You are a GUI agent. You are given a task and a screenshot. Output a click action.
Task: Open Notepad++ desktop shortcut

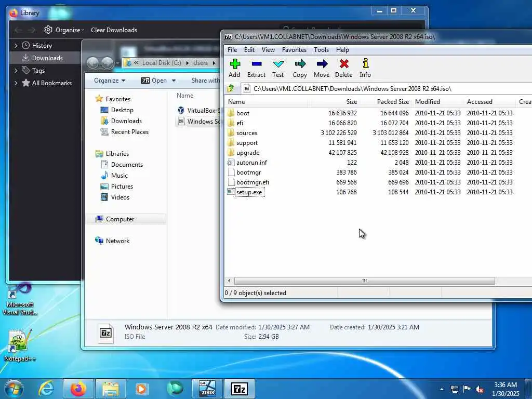[19, 345]
